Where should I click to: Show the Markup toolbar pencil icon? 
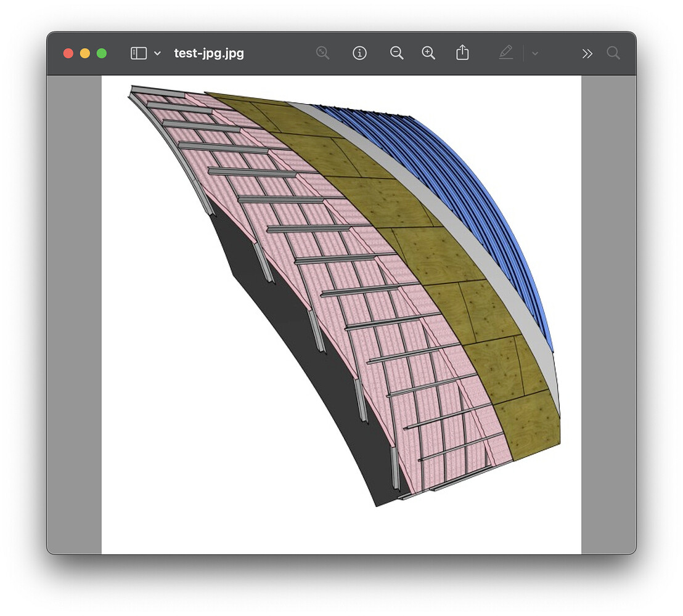click(x=507, y=53)
